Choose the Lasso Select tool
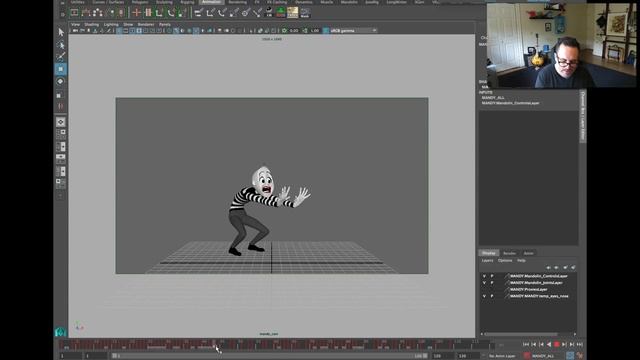The width and height of the screenshot is (640, 360). pyautogui.click(x=61, y=44)
